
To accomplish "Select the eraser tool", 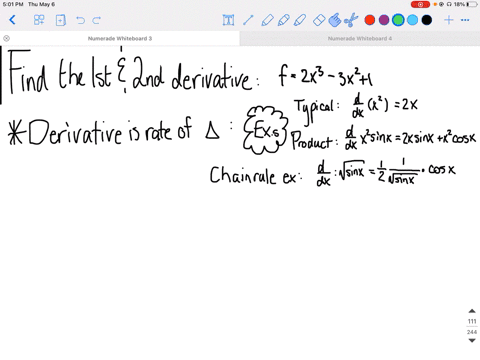I will pyautogui.click(x=319, y=20).
